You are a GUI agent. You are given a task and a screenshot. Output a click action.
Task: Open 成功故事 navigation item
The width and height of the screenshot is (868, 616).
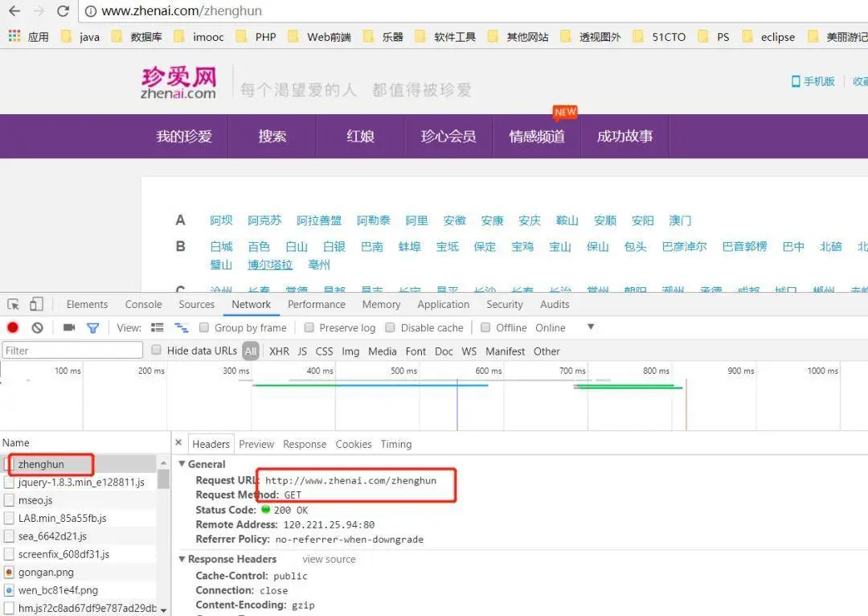point(625,136)
